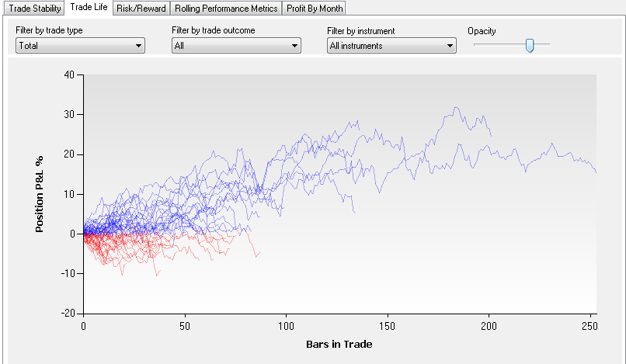The height and width of the screenshot is (364, 626).
Task: Show the Profit By Month tab
Action: tap(313, 8)
